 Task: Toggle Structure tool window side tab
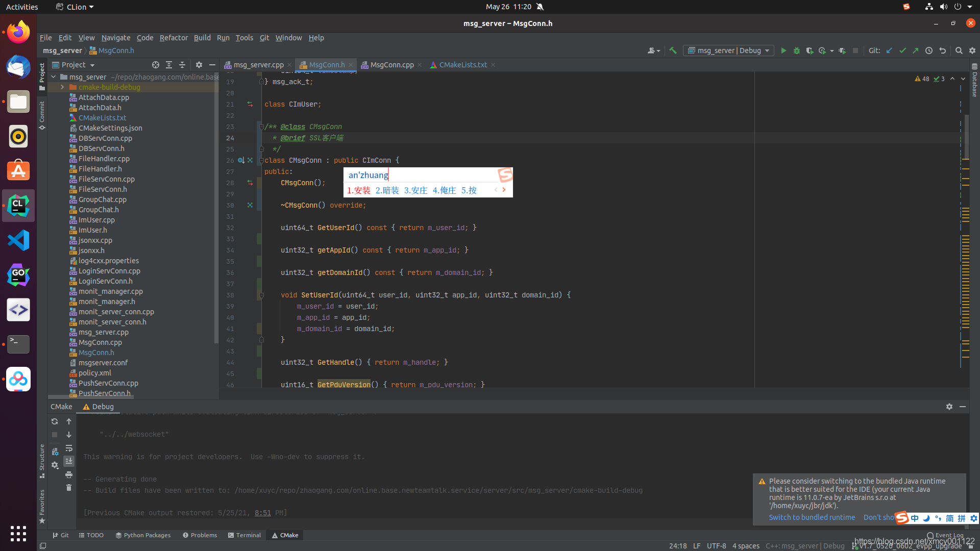click(42, 461)
